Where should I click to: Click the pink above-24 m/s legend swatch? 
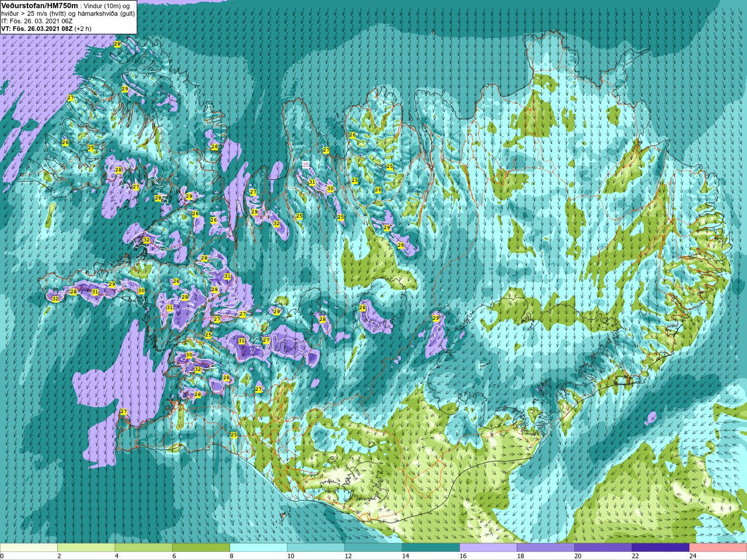(718, 548)
